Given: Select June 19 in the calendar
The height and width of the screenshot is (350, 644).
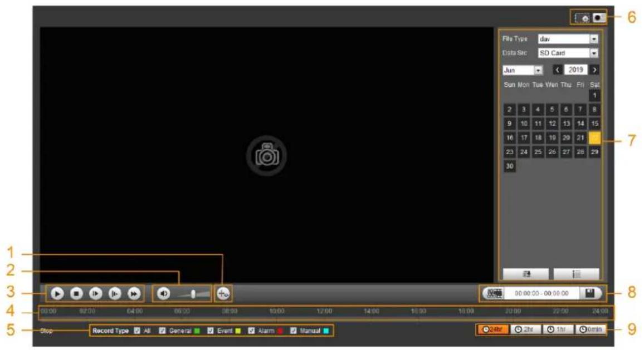Looking at the screenshot, I should click(x=552, y=138).
